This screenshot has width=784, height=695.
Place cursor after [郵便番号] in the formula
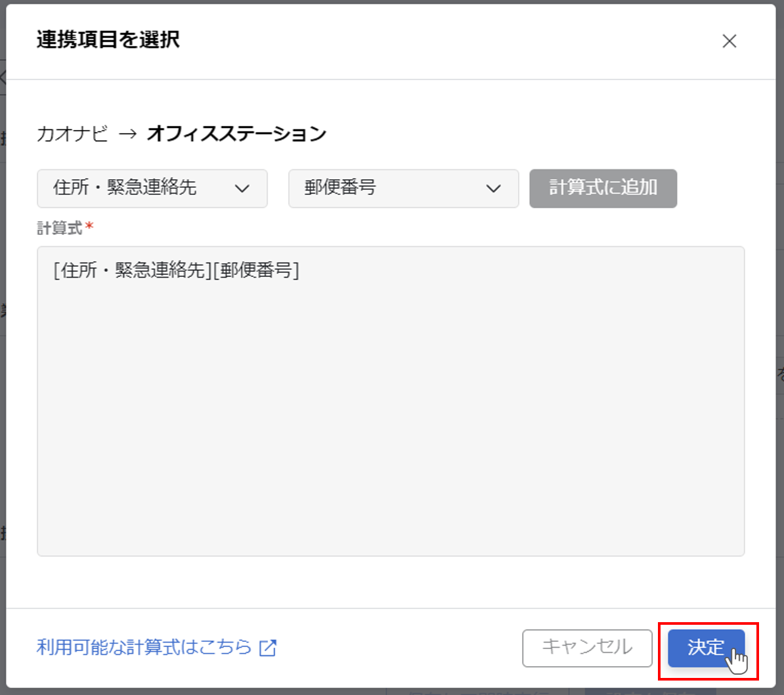tap(301, 270)
